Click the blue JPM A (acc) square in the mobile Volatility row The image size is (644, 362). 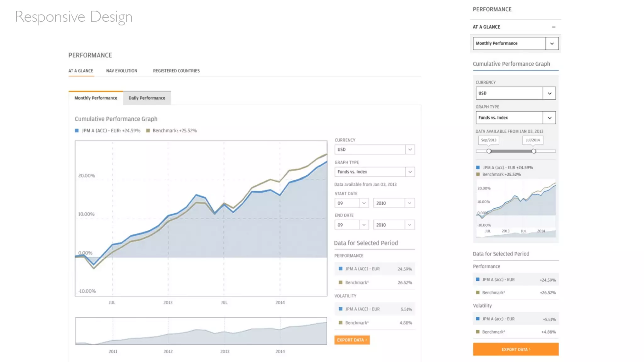point(478,319)
